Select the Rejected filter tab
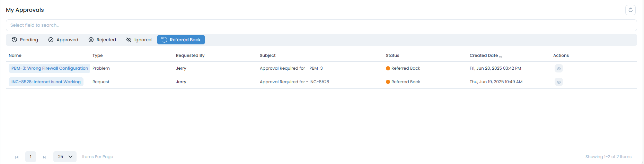644x164 pixels. pos(102,40)
